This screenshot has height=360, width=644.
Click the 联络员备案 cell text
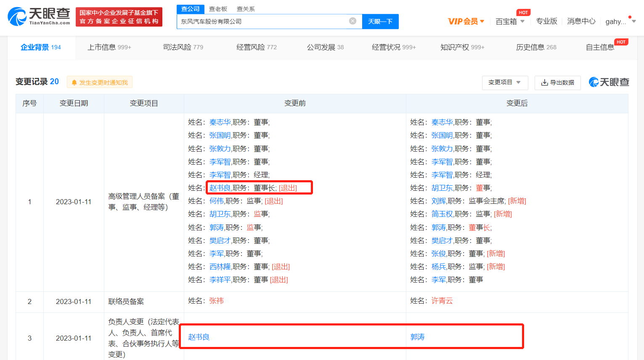click(x=126, y=301)
